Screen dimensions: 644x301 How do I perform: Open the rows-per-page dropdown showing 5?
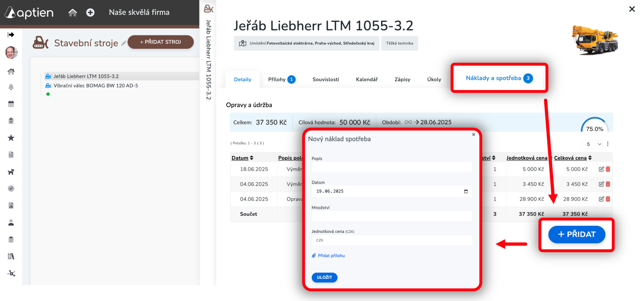click(592, 144)
